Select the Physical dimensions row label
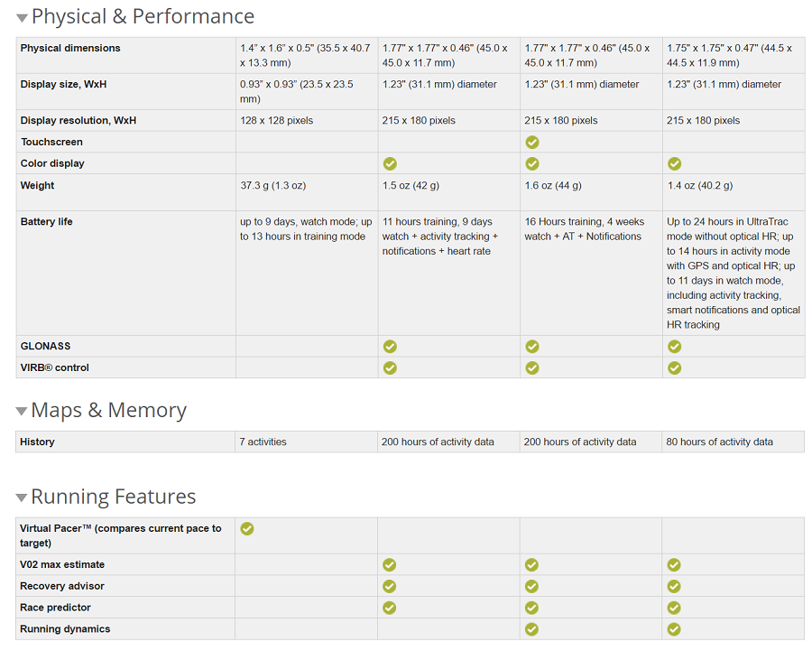This screenshot has height=660, width=812. [x=70, y=48]
